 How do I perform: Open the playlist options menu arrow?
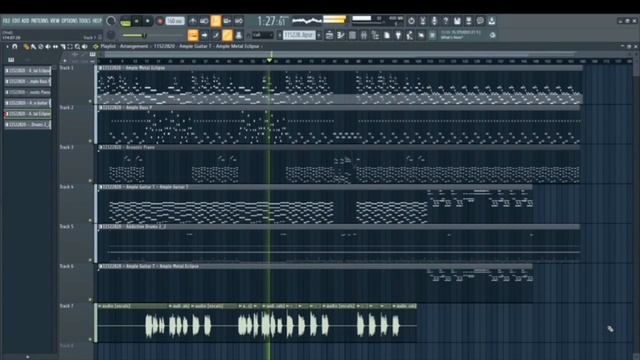7,47
